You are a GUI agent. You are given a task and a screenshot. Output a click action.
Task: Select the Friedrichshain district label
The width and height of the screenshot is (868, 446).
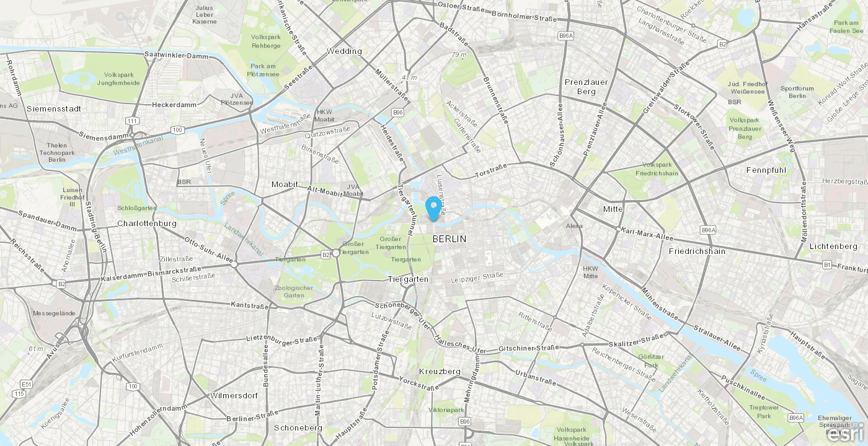[697, 251]
